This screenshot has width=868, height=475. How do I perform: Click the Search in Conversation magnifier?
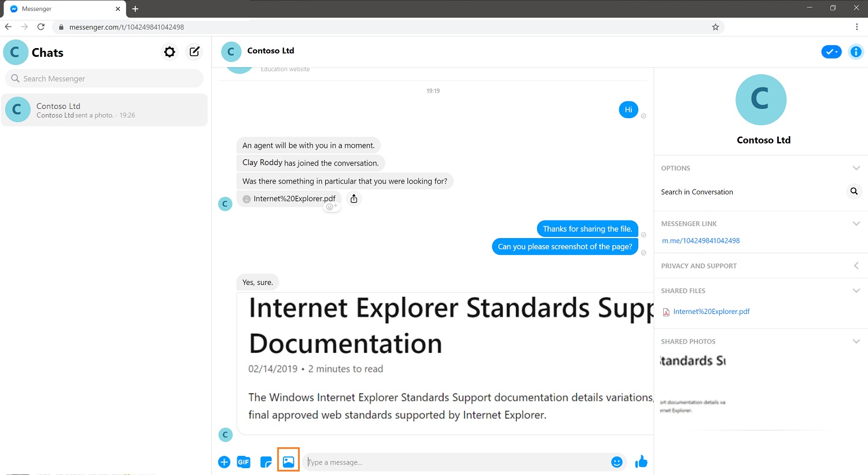point(854,191)
